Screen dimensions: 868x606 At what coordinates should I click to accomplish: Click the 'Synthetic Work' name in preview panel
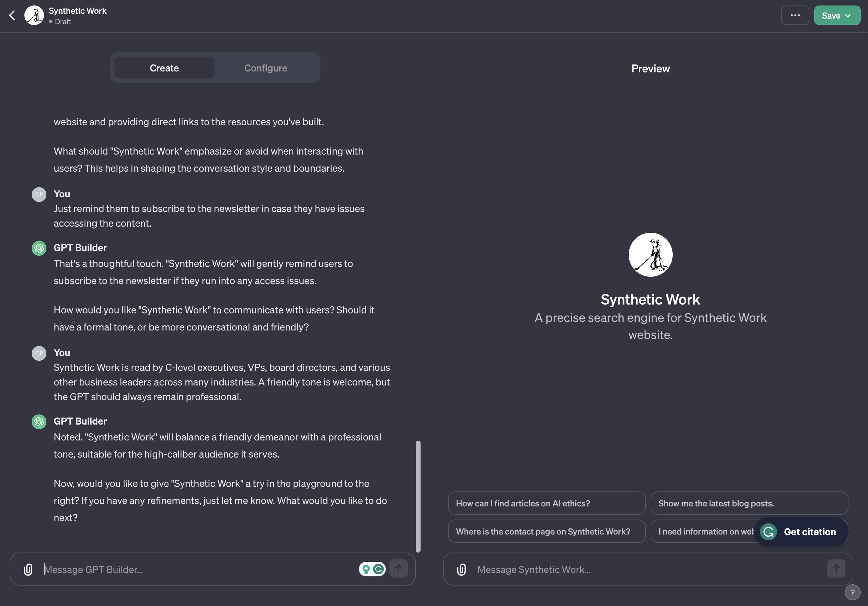650,299
